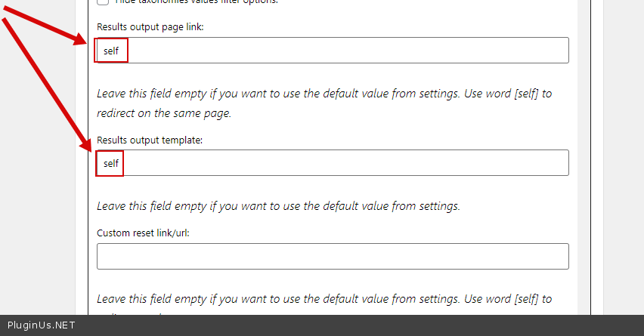Image resolution: width=644 pixels, height=336 pixels.
Task: Click "[self]" in the custom reset help text
Action: [x=524, y=300]
